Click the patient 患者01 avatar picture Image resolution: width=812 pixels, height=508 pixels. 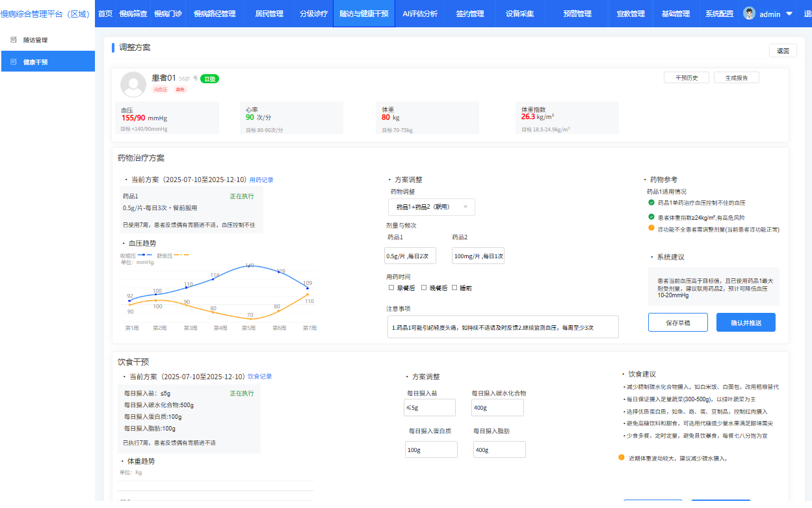133,85
